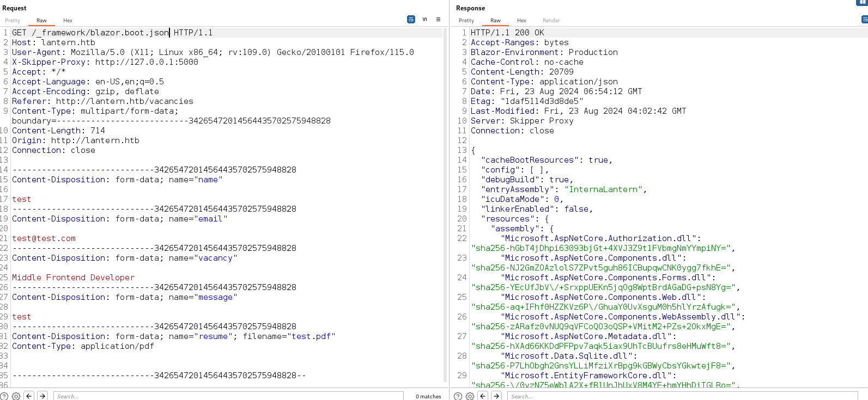
Task: Click the 'Accept: */*' request header
Action: [39, 72]
